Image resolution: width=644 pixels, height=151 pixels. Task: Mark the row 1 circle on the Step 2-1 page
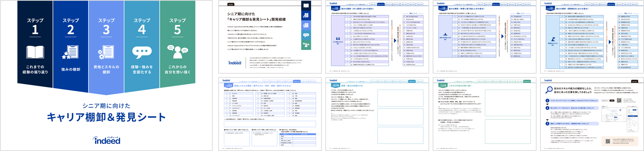coord(347,16)
